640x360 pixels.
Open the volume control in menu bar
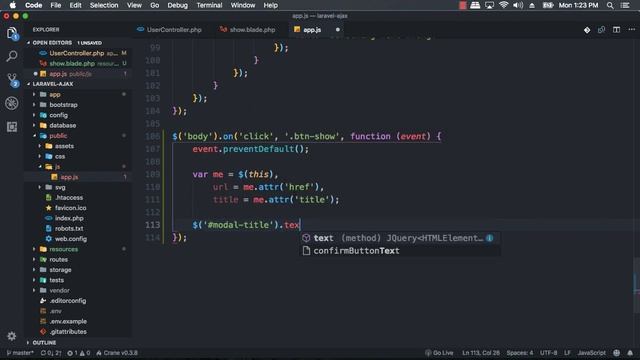coord(518,5)
